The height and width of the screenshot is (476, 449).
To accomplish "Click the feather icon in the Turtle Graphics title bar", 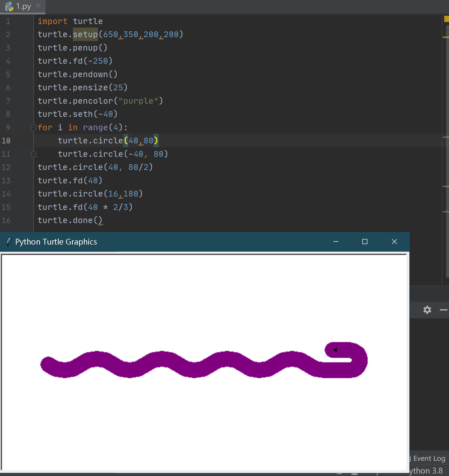I will coord(9,242).
